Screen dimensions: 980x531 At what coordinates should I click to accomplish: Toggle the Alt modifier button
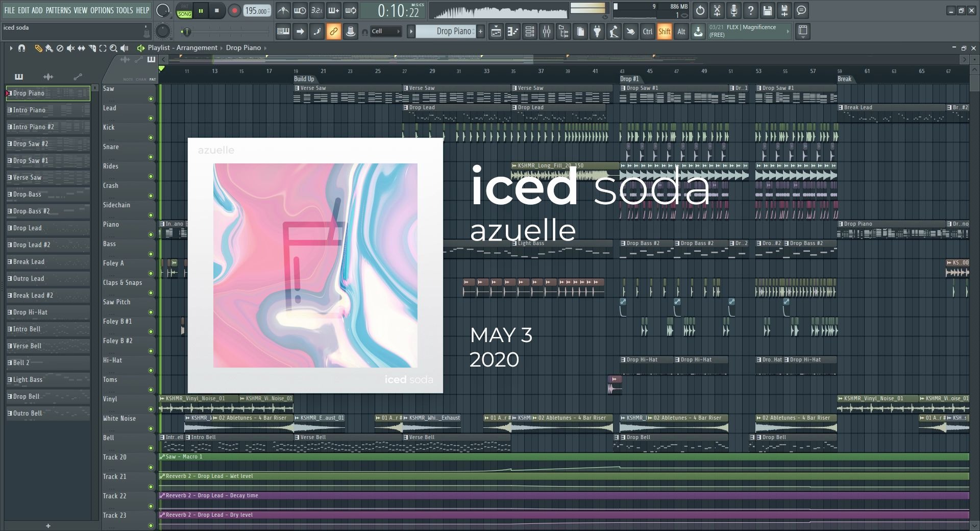click(681, 32)
